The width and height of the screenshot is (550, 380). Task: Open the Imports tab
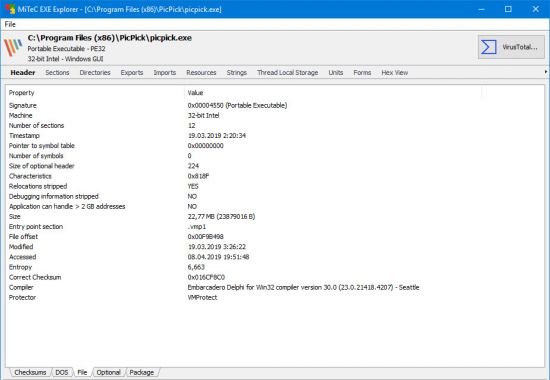[x=165, y=73]
